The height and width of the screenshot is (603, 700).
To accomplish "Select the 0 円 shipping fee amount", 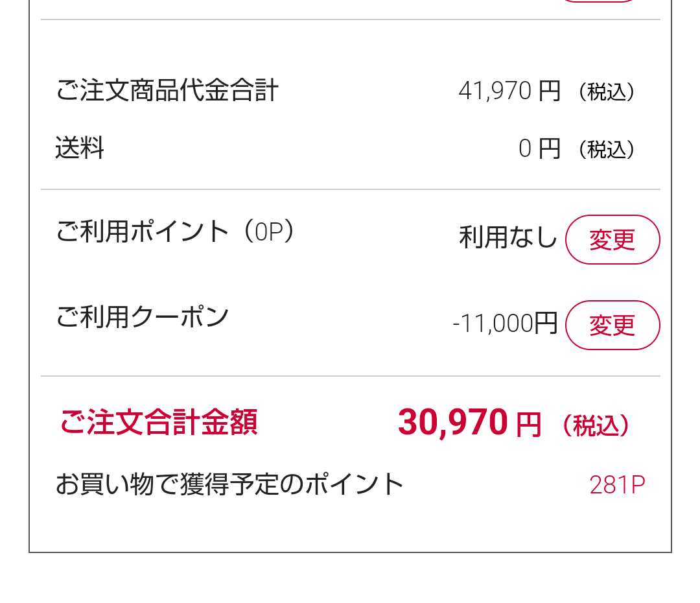I will pos(539,149).
